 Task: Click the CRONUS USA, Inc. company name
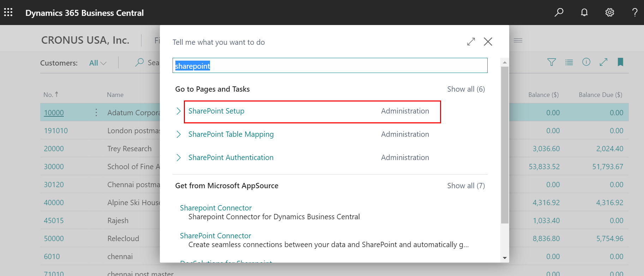tap(85, 40)
